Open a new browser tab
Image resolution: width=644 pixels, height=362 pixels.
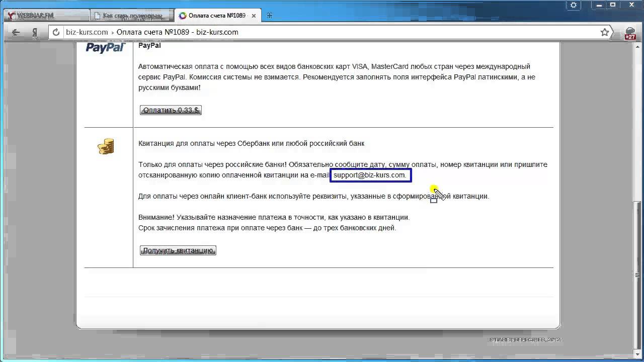pos(270,16)
